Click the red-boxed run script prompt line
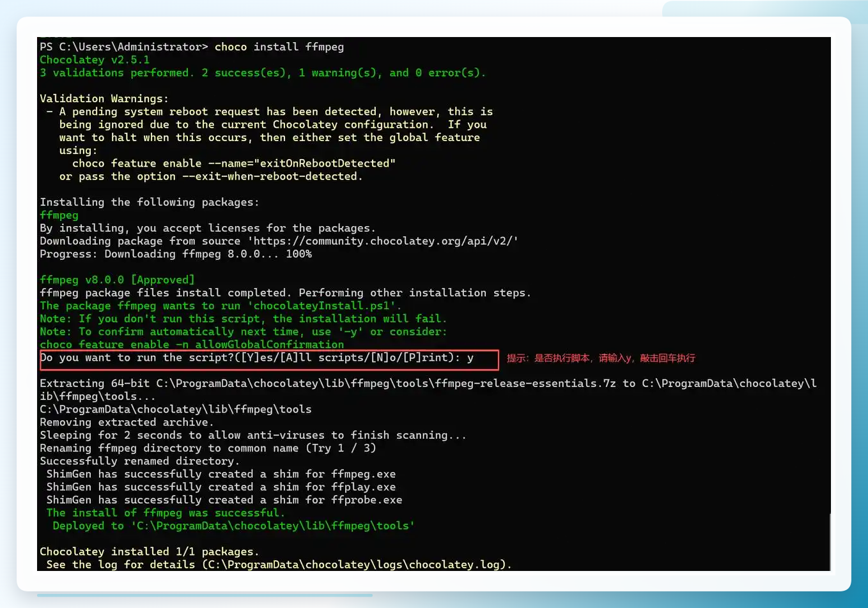868x608 pixels. pyautogui.click(x=268, y=360)
